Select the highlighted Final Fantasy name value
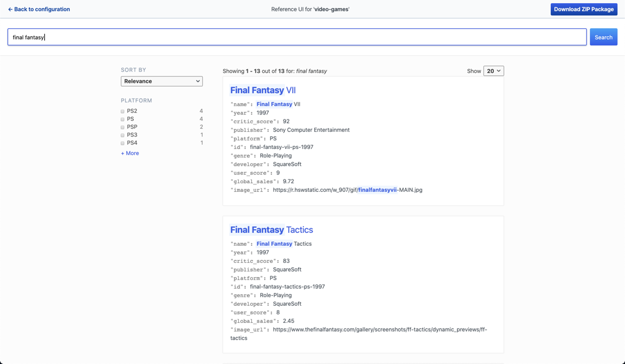 pos(275,104)
